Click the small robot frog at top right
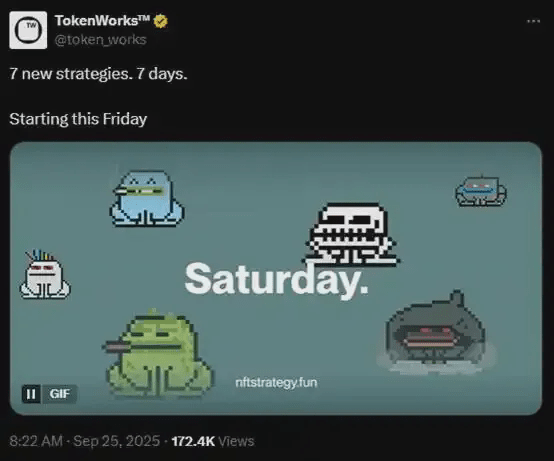This screenshot has width=554, height=461. (x=481, y=191)
